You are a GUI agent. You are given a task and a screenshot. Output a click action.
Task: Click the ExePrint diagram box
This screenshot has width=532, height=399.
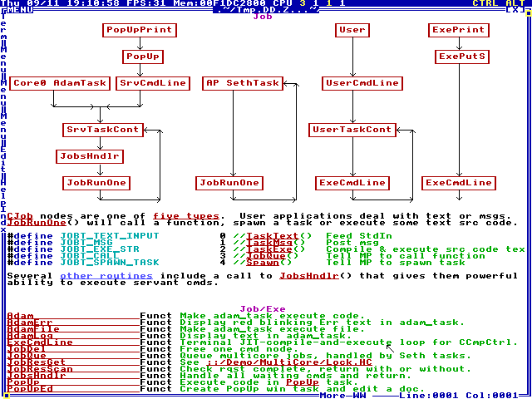pos(459,30)
